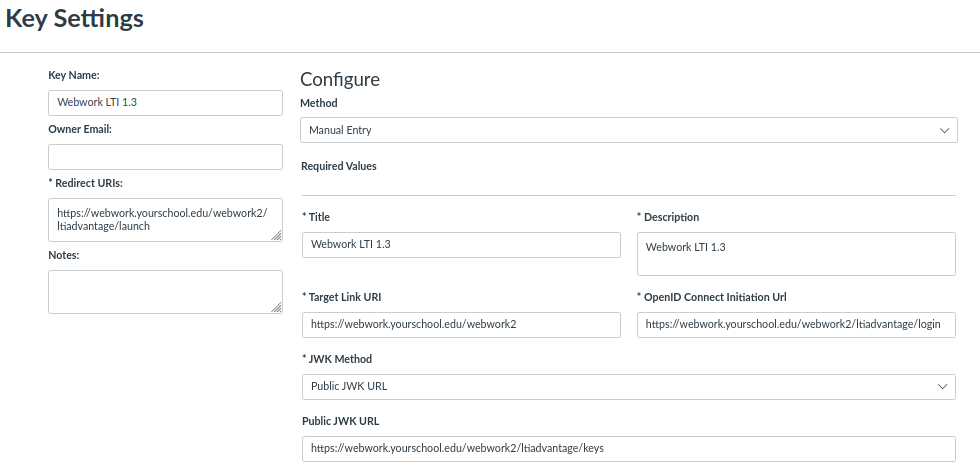The width and height of the screenshot is (980, 471).
Task: Open the Public JWK URL method dropdown
Action: (x=629, y=387)
